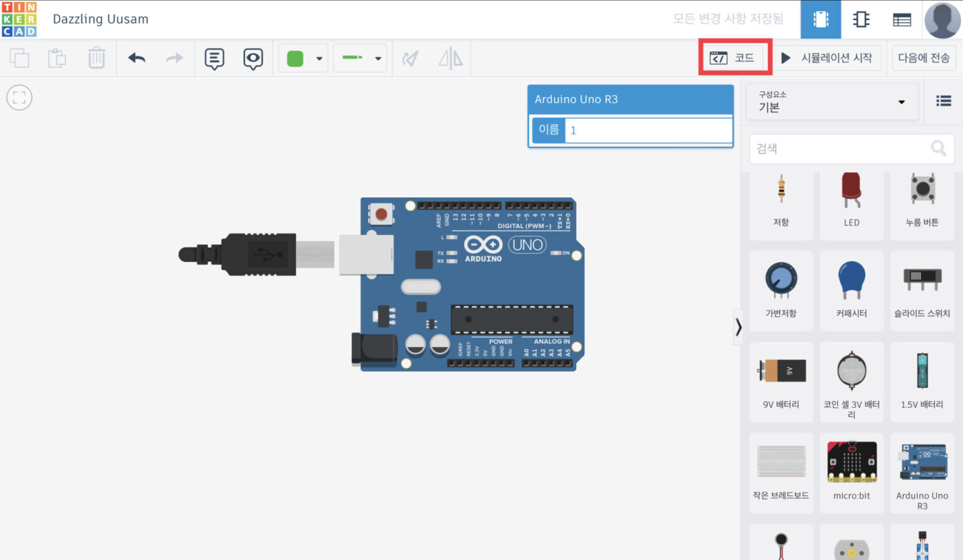Switch to circuit view tab
Viewport: 963px width, 560px height.
pyautogui.click(x=821, y=19)
